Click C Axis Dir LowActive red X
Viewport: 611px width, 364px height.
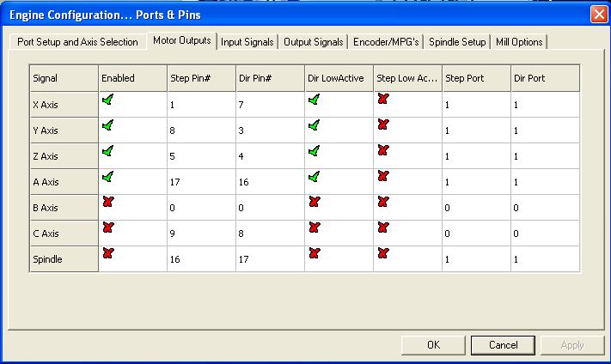(x=314, y=227)
